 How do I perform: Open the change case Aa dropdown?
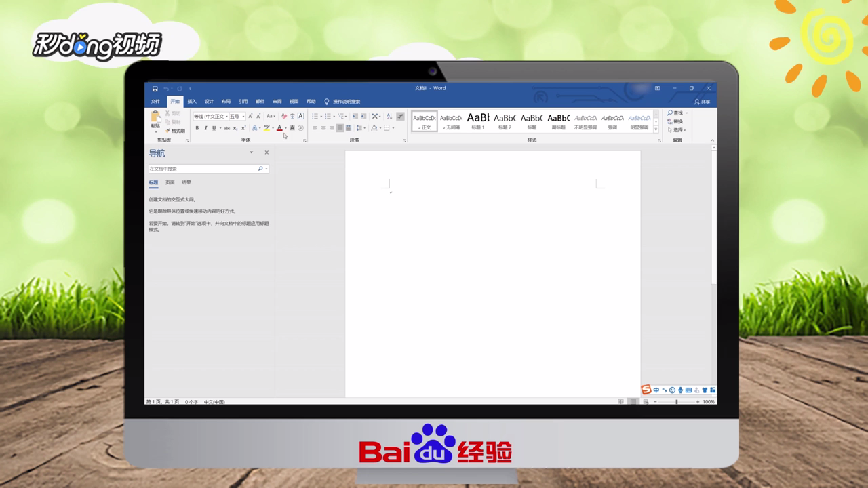pos(271,116)
